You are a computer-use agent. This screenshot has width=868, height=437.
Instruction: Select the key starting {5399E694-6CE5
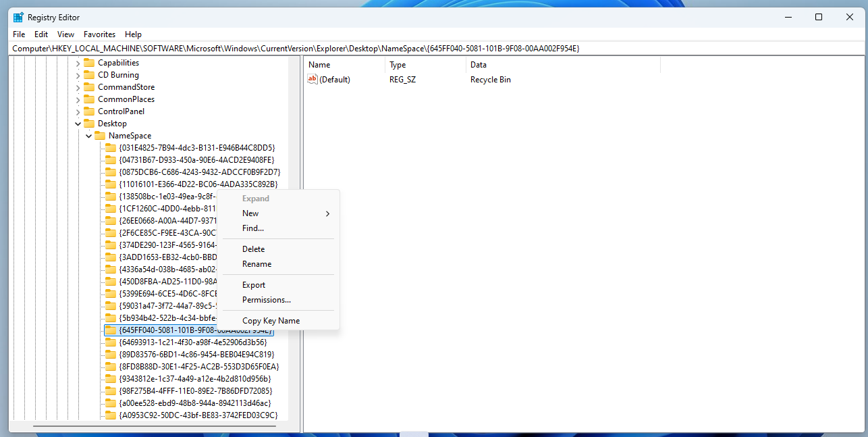click(x=167, y=294)
